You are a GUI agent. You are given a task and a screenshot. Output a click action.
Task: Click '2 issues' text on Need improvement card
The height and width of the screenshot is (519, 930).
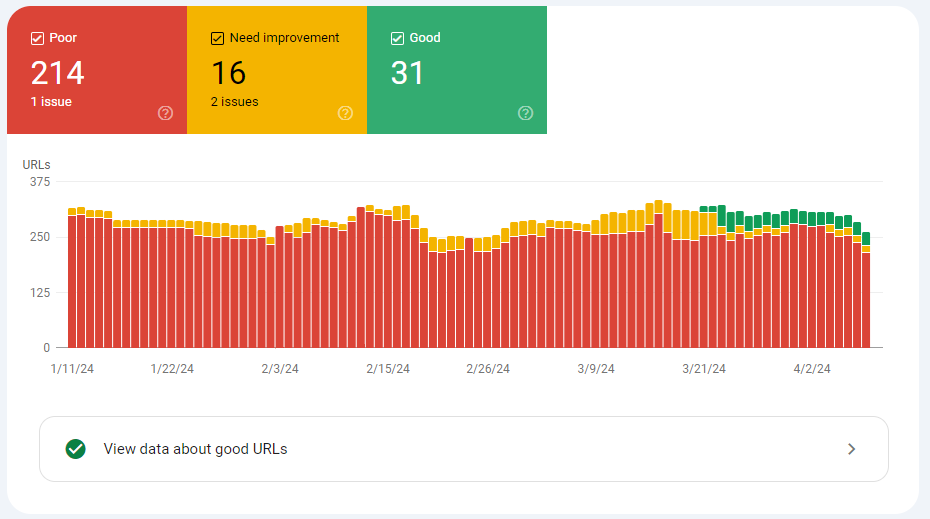coord(234,101)
